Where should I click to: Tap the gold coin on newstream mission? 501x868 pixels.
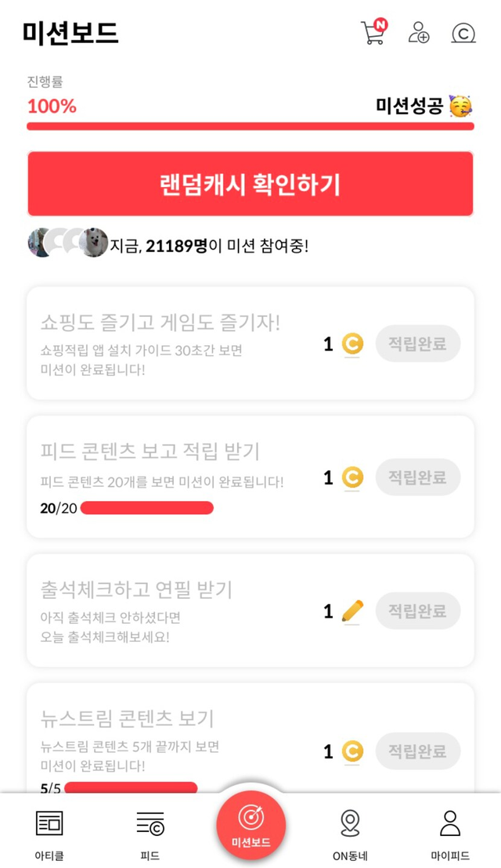click(x=352, y=752)
